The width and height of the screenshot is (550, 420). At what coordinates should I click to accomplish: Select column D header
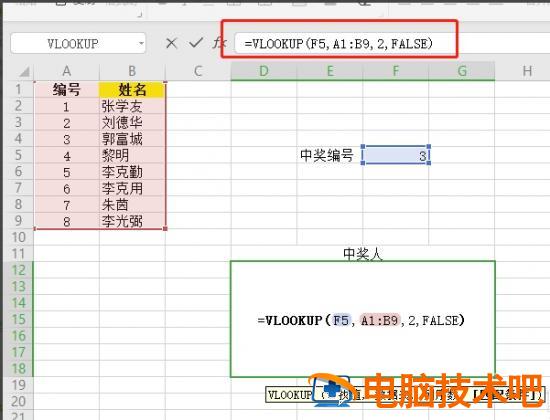coord(264,71)
